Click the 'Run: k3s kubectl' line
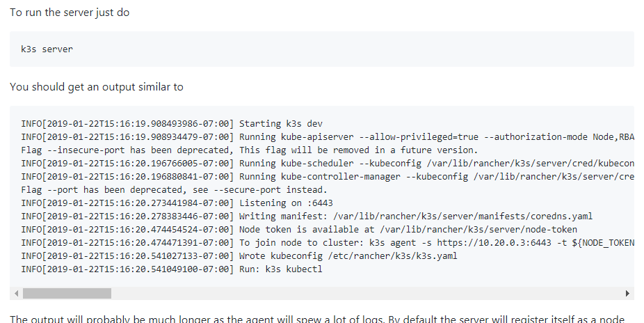 point(172,269)
